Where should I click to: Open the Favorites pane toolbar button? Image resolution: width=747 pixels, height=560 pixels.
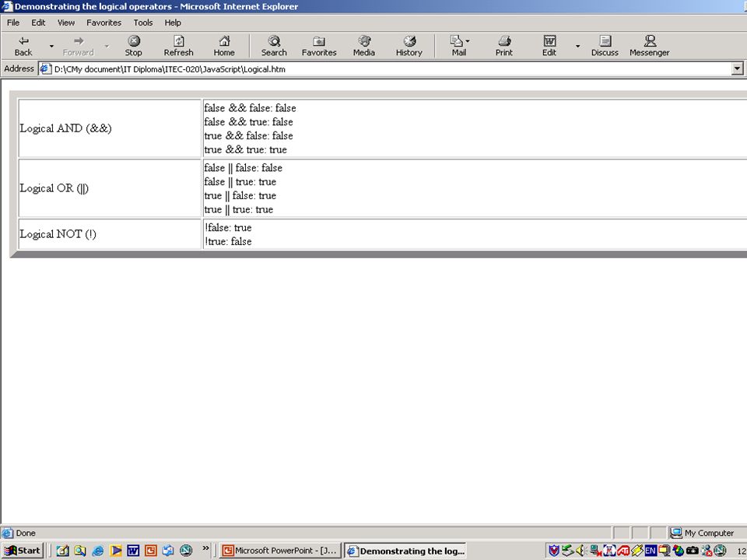pyautogui.click(x=319, y=46)
